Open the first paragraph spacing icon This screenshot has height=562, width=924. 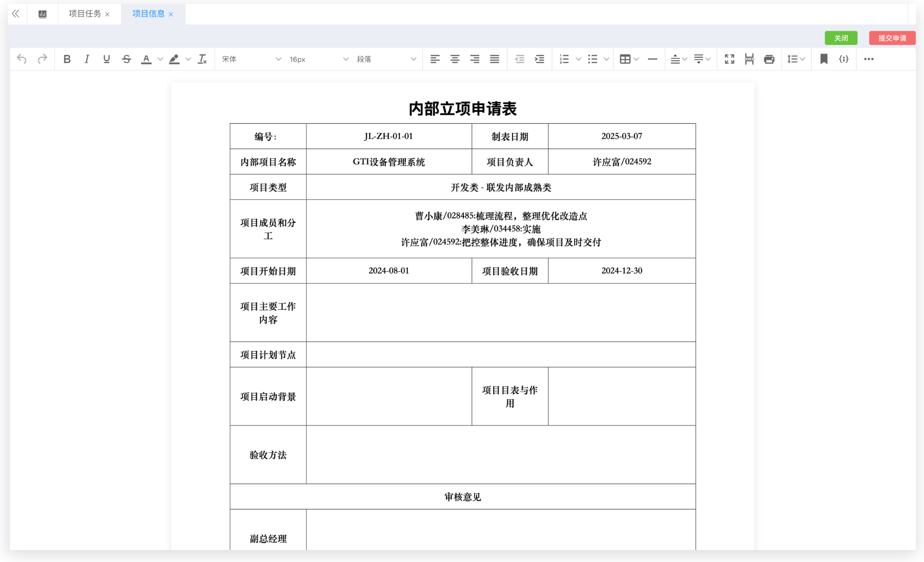click(679, 59)
